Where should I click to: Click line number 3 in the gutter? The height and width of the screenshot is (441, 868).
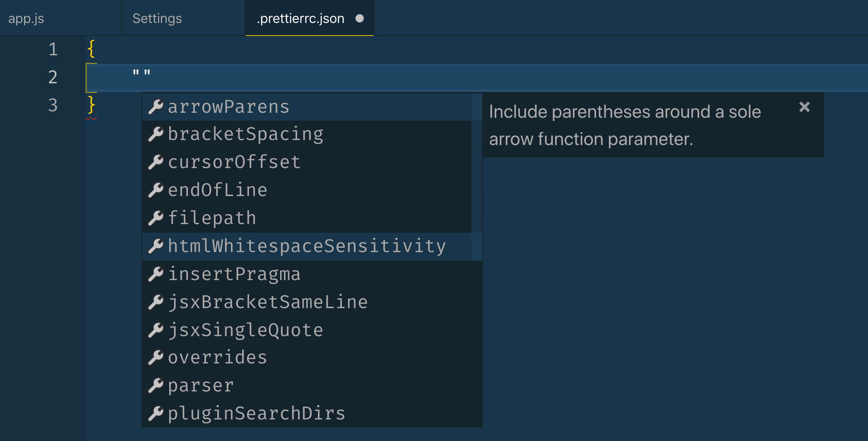(53, 106)
